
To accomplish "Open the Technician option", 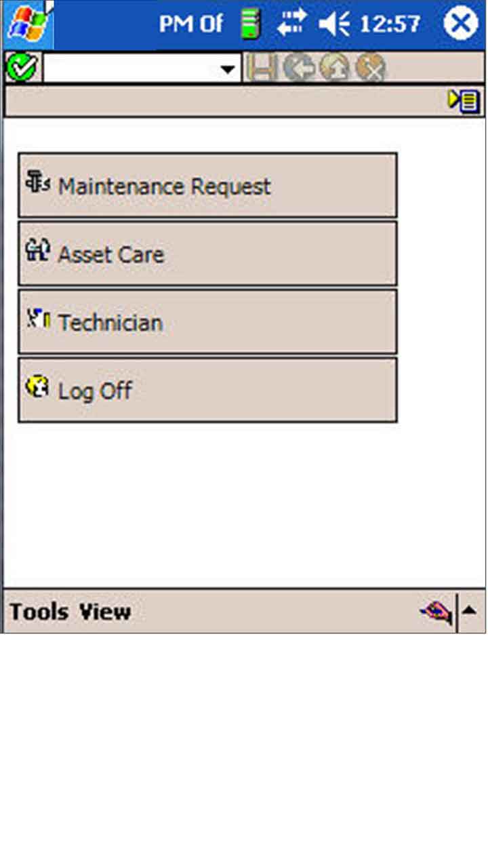I will (x=207, y=322).
